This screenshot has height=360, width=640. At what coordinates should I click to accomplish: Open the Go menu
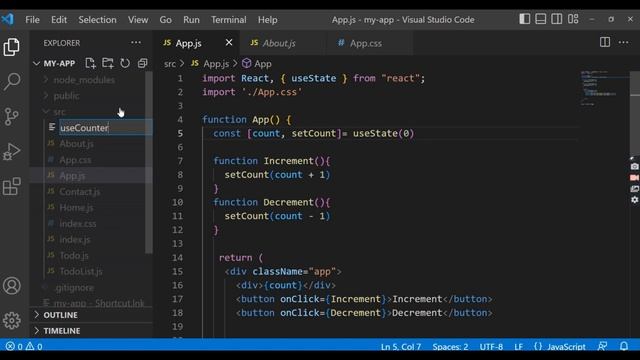click(165, 20)
